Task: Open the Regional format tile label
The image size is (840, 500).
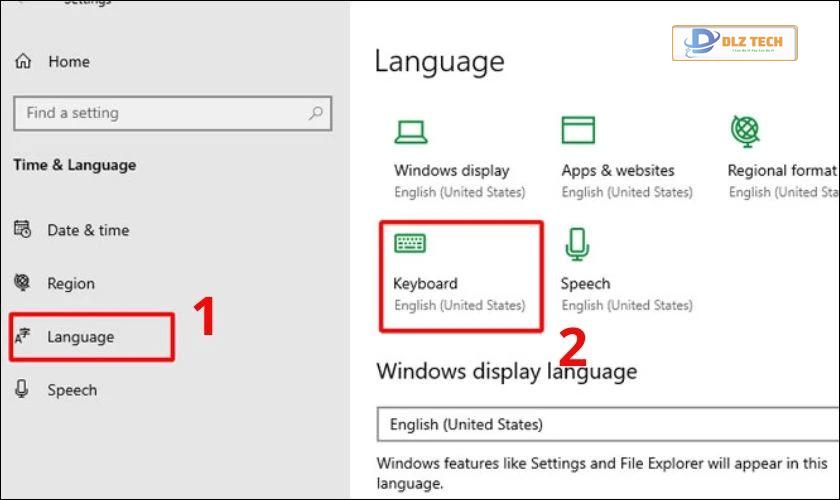Action: 782,170
